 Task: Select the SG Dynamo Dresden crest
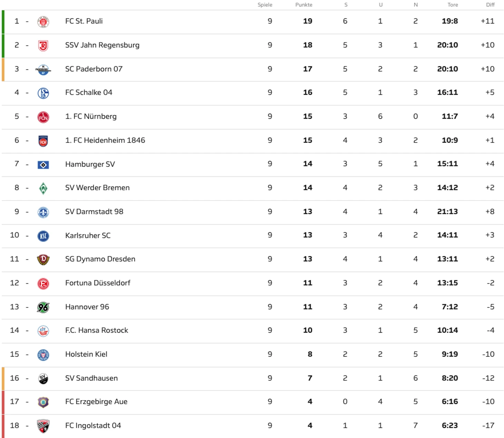point(43,260)
